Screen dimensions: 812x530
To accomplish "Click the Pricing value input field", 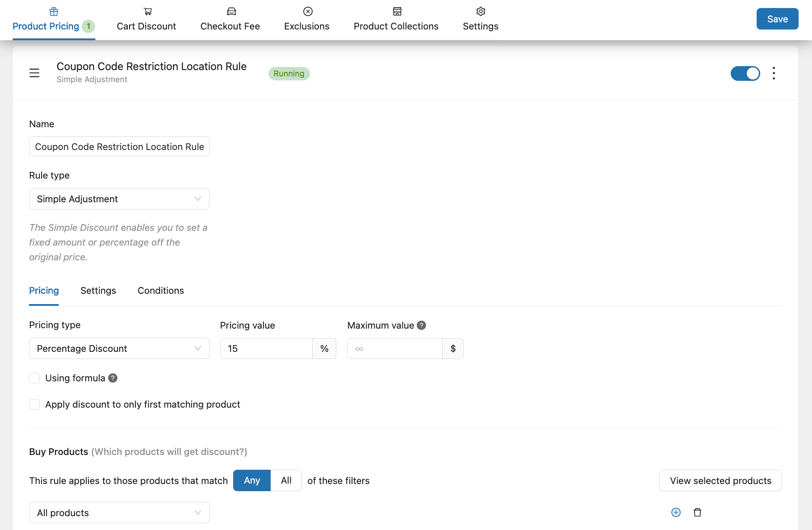I will tap(266, 348).
